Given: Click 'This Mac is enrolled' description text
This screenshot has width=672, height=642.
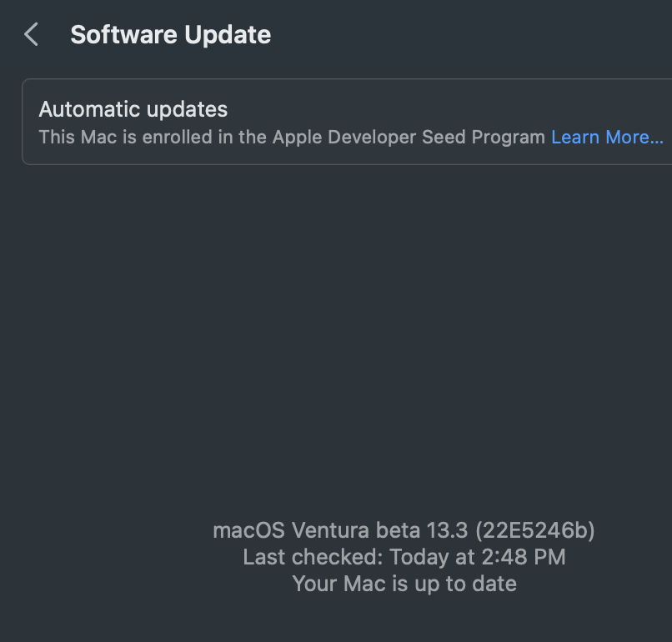Looking at the screenshot, I should tap(136, 137).
